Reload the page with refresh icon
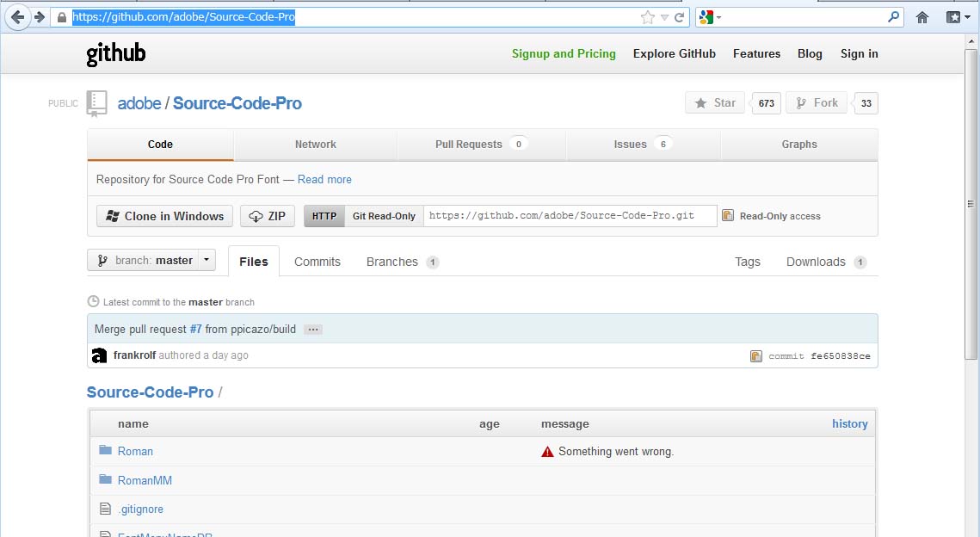This screenshot has height=537, width=980. pyautogui.click(x=680, y=17)
